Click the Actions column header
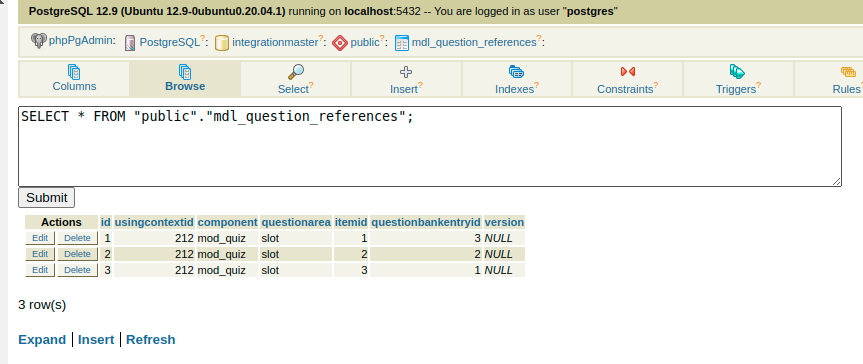This screenshot has width=863, height=364. 61,222
